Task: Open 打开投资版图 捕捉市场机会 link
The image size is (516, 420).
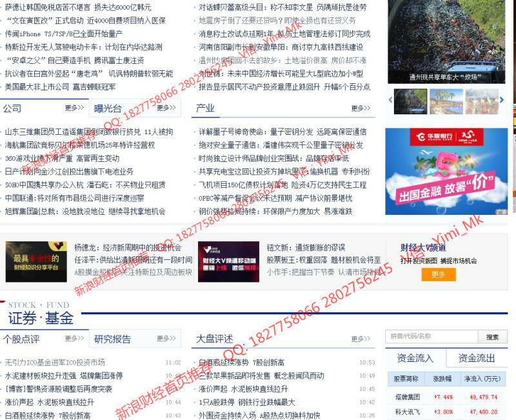Action: pyautogui.click(x=439, y=261)
